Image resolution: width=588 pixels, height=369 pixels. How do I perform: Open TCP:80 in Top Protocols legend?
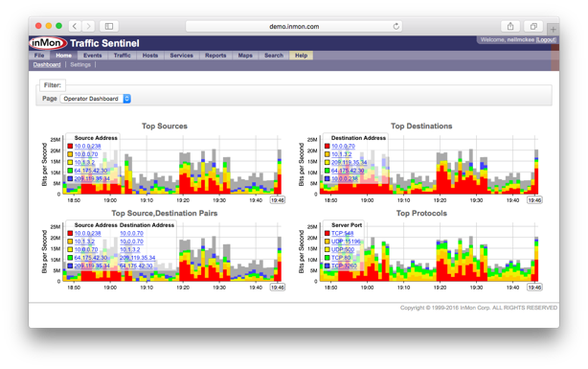[x=341, y=258]
